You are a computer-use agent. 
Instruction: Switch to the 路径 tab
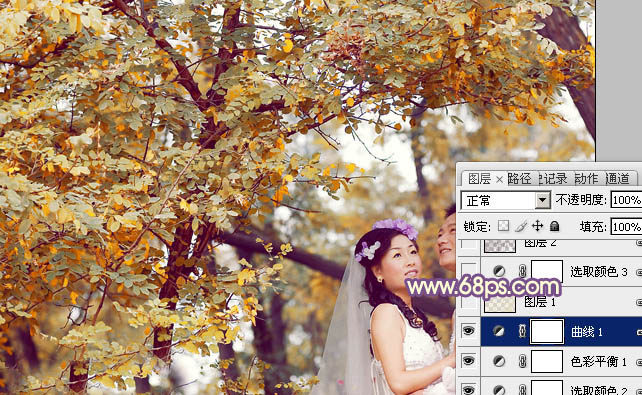[x=519, y=178]
